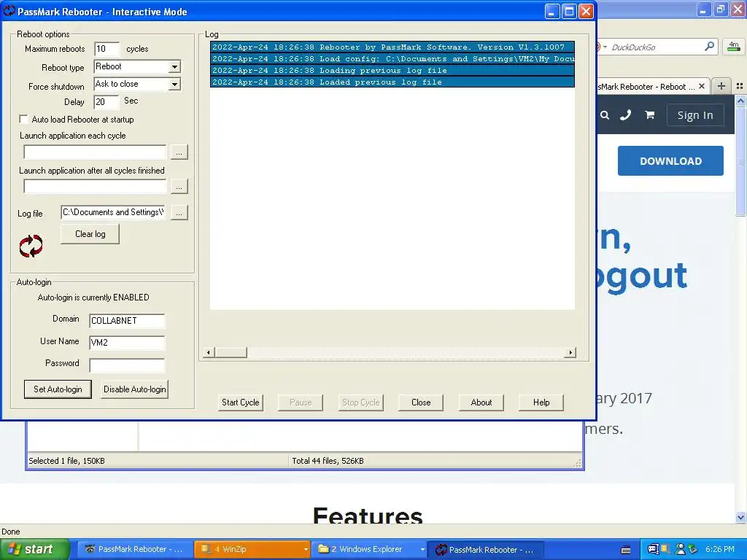Close the PassMark Rebooter browser tab

[x=701, y=86]
